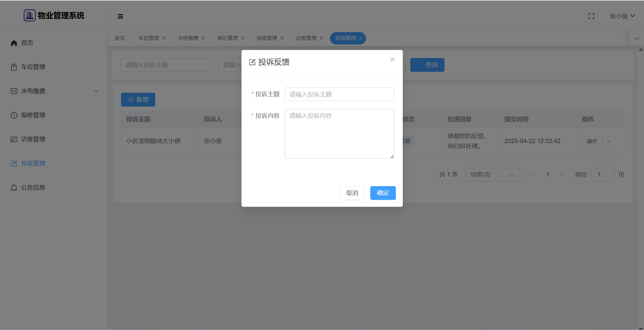644x330 pixels.
Task: Click the sidebar collapse hamburger icon
Action: (x=120, y=16)
